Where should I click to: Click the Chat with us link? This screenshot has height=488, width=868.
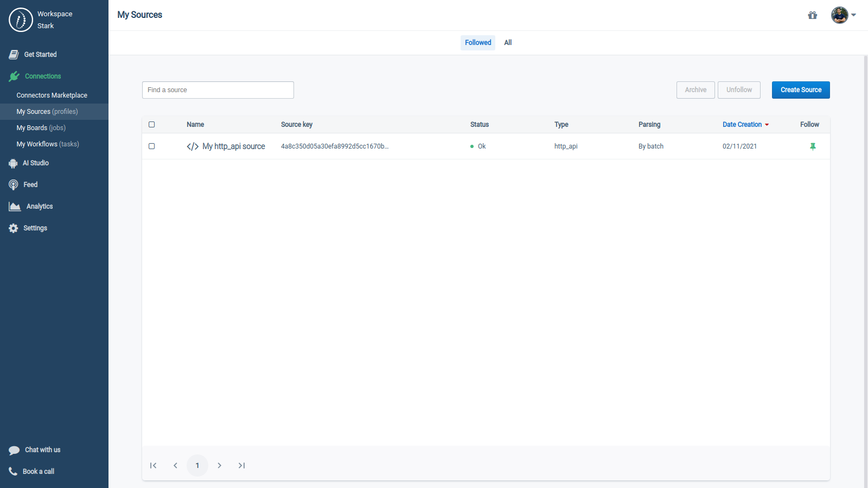pos(43,450)
